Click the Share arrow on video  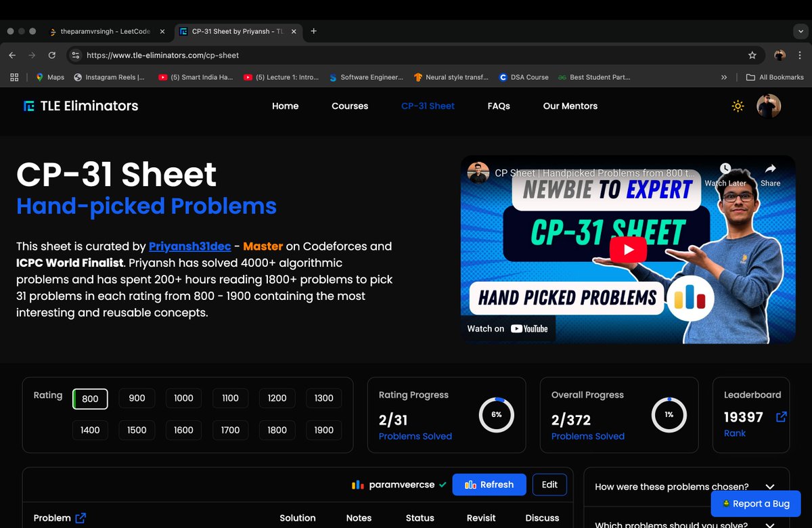pyautogui.click(x=770, y=169)
